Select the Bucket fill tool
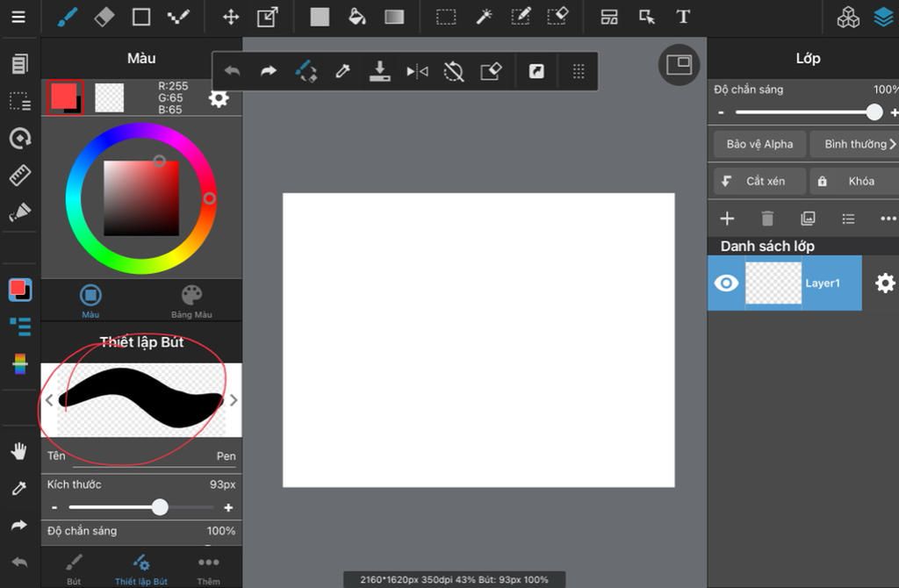Screen dimensions: 899x588 [x=356, y=17]
